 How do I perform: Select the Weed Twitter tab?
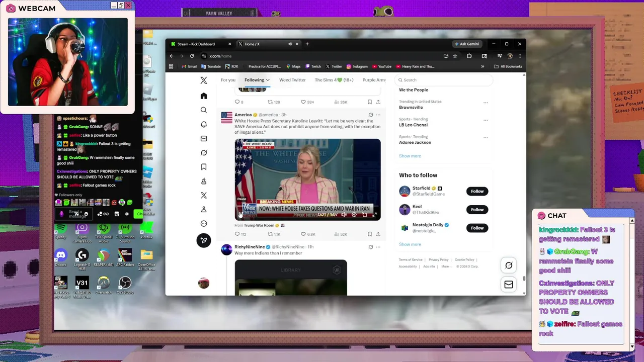pyautogui.click(x=292, y=80)
